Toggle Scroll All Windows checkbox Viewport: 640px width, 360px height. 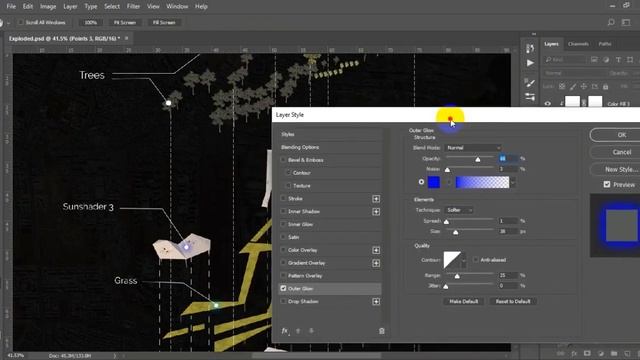(20, 22)
